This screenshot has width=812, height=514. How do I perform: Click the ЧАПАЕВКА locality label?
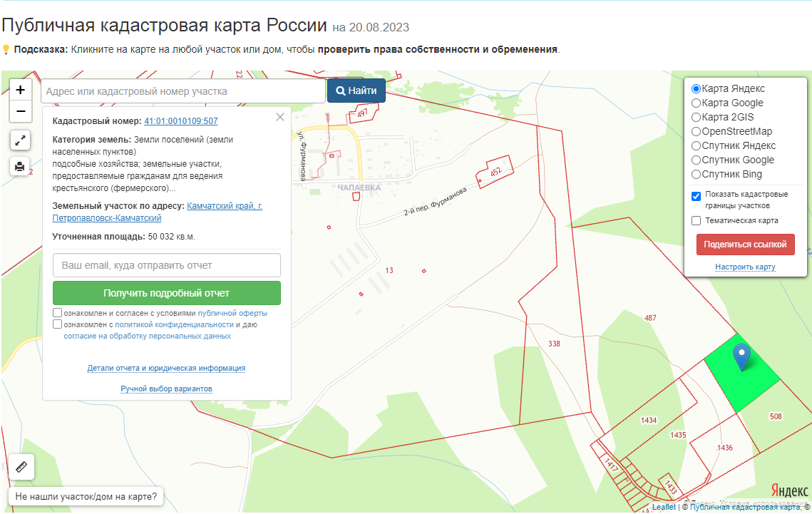pos(359,188)
